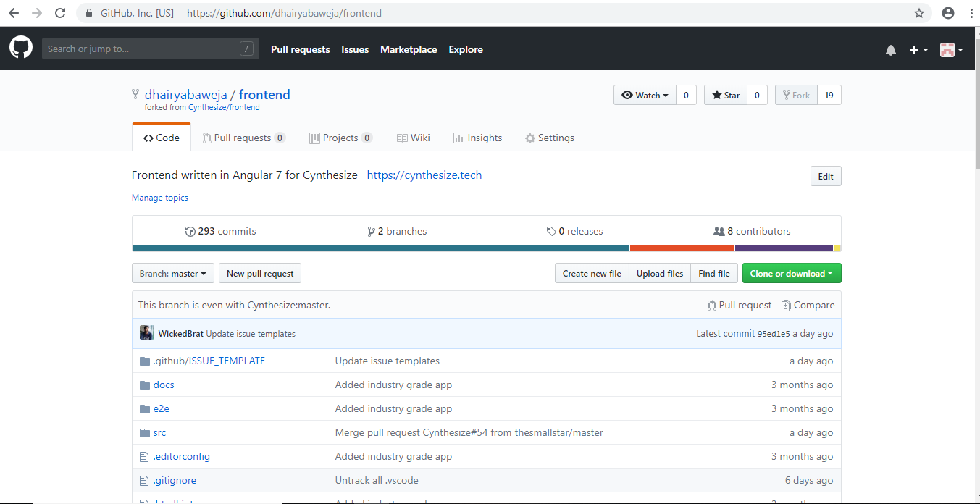Click the Fork button
980x504 pixels.
click(796, 96)
